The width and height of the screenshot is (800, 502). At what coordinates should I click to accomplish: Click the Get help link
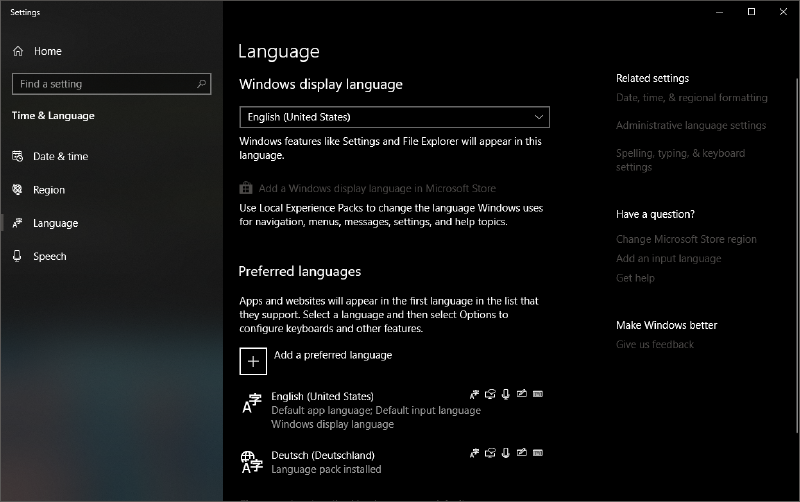pyautogui.click(x=635, y=278)
